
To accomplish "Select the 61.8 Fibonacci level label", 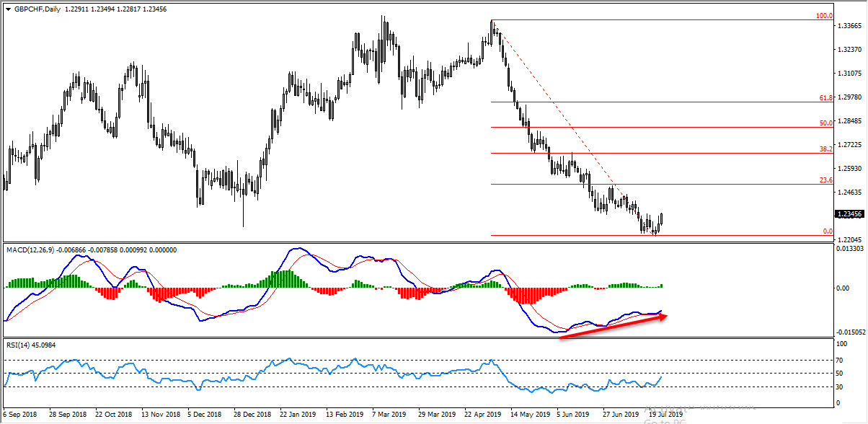I will click(825, 97).
